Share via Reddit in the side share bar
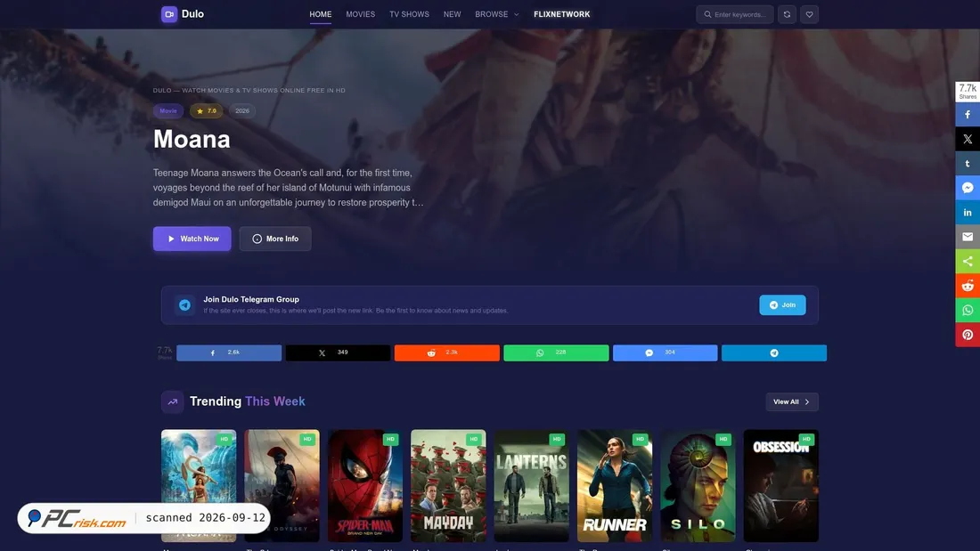Screen dimensions: 980x551 click(968, 286)
